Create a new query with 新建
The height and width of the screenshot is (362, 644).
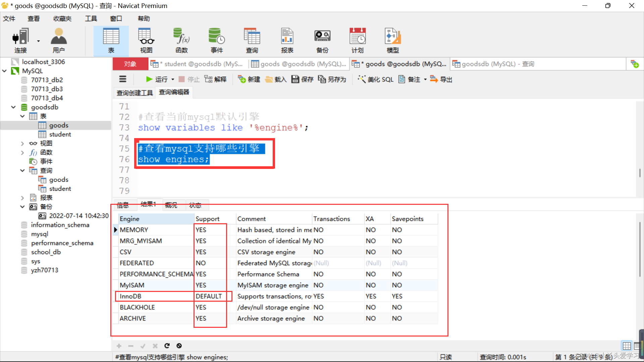click(249, 79)
